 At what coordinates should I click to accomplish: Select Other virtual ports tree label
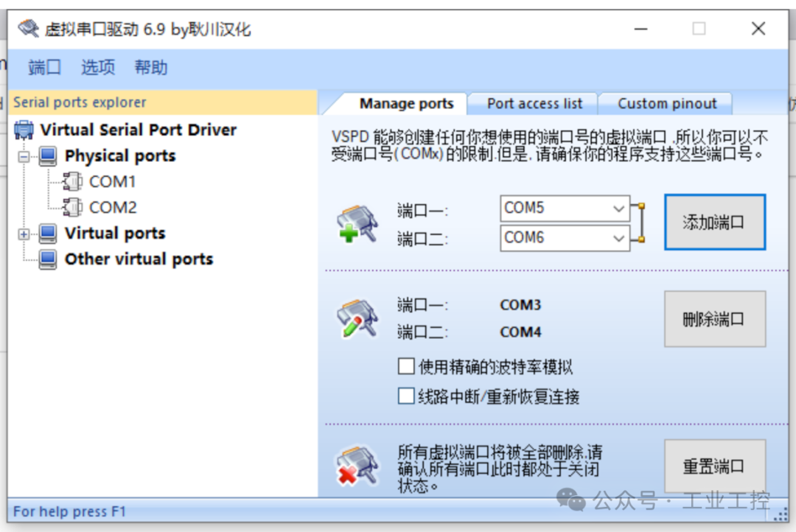(x=139, y=259)
